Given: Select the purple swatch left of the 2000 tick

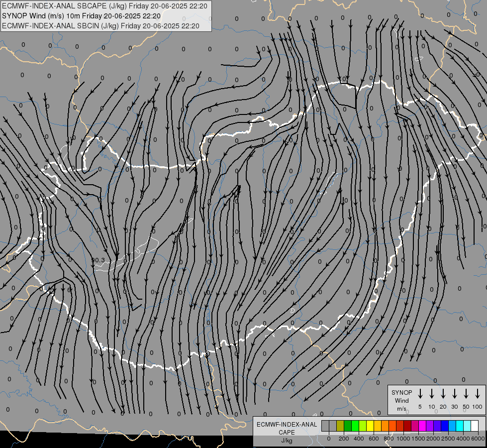Looking at the screenshot, I should 430,426.
